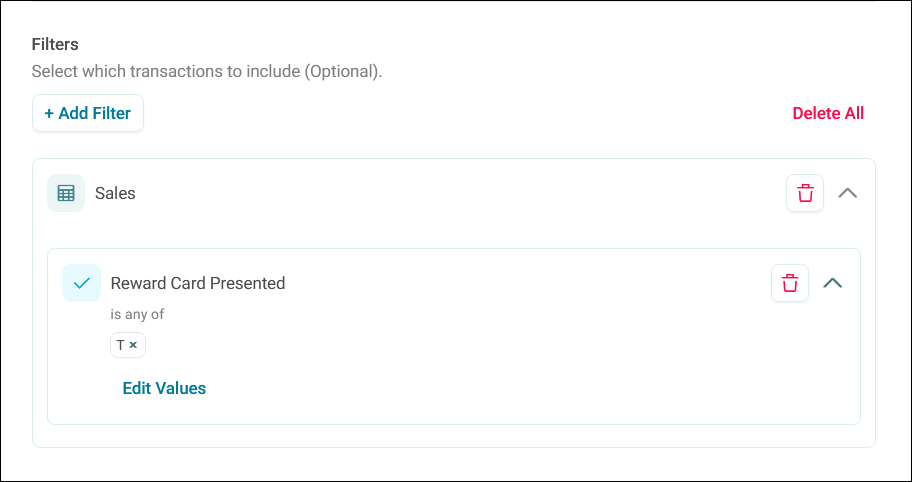Collapse the Sales group with its chevron
912x482 pixels.
(847, 193)
